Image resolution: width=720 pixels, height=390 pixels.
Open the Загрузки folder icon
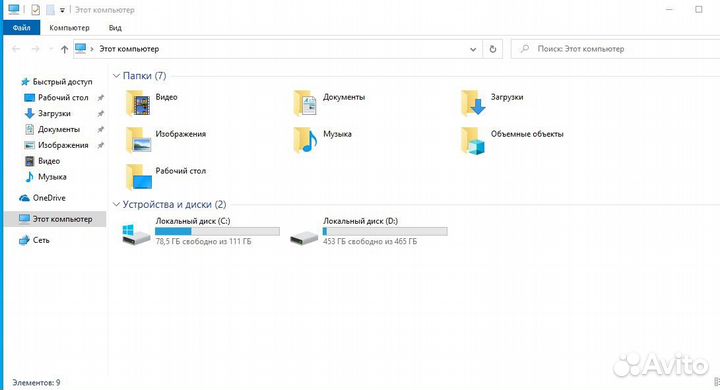473,103
